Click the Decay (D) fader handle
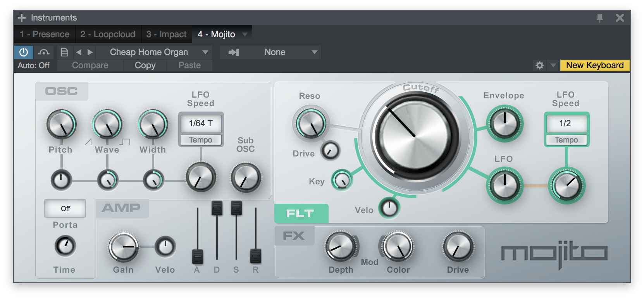The width and height of the screenshot is (644, 299). tap(217, 208)
